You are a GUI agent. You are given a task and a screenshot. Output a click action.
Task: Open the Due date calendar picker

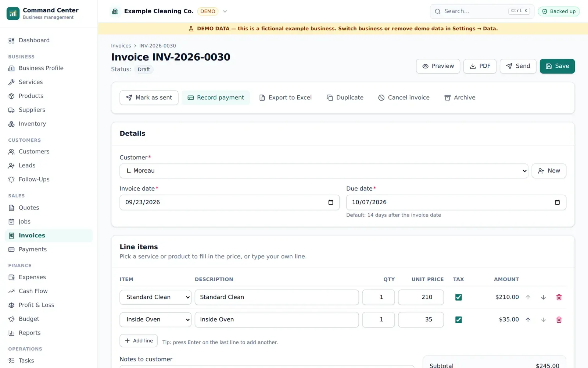[557, 202]
